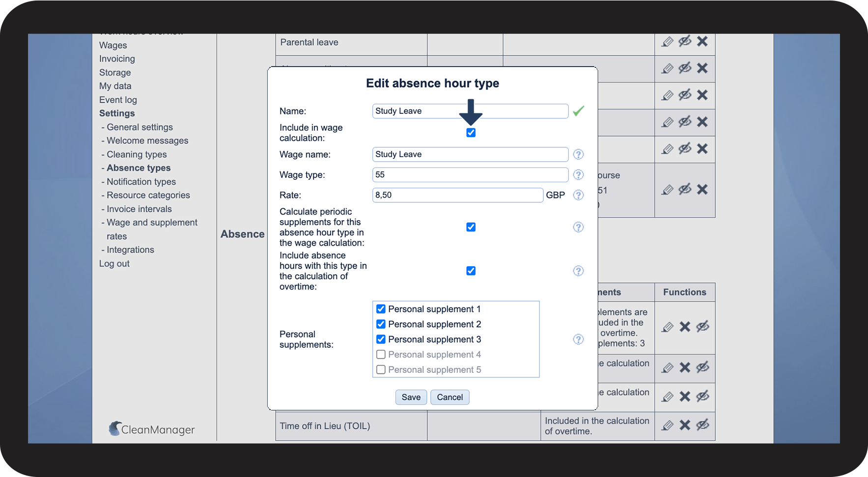Click help icon next to Wage name

pyautogui.click(x=578, y=154)
